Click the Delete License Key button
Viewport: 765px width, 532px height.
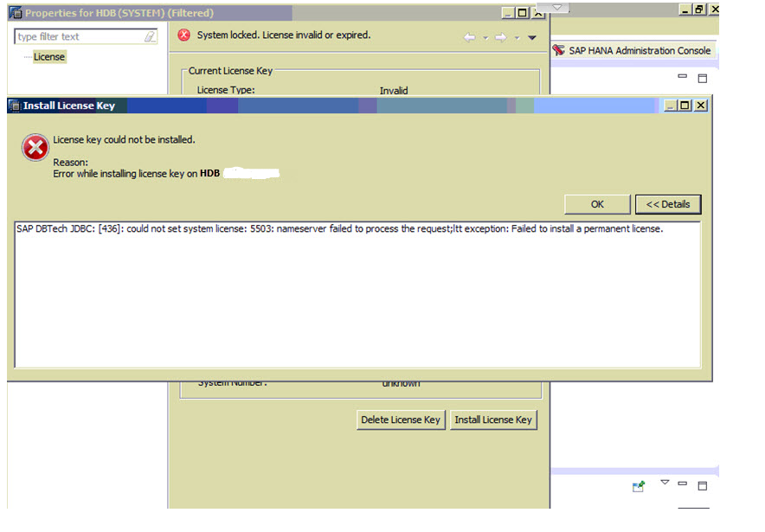pos(401,420)
